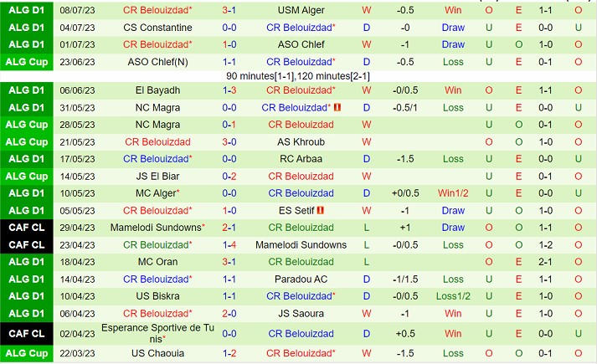Open the 0-2 match result
The width and height of the screenshot is (597, 364).
tap(229, 177)
